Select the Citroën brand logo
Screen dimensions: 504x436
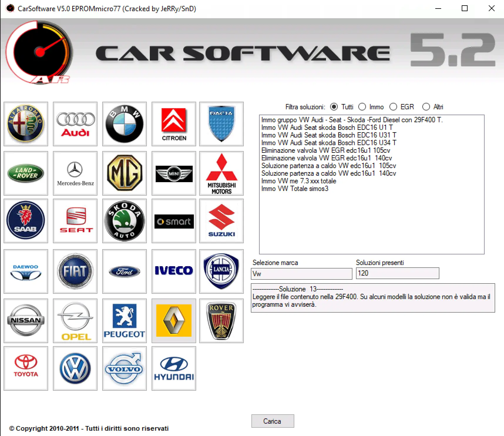pyautogui.click(x=174, y=124)
